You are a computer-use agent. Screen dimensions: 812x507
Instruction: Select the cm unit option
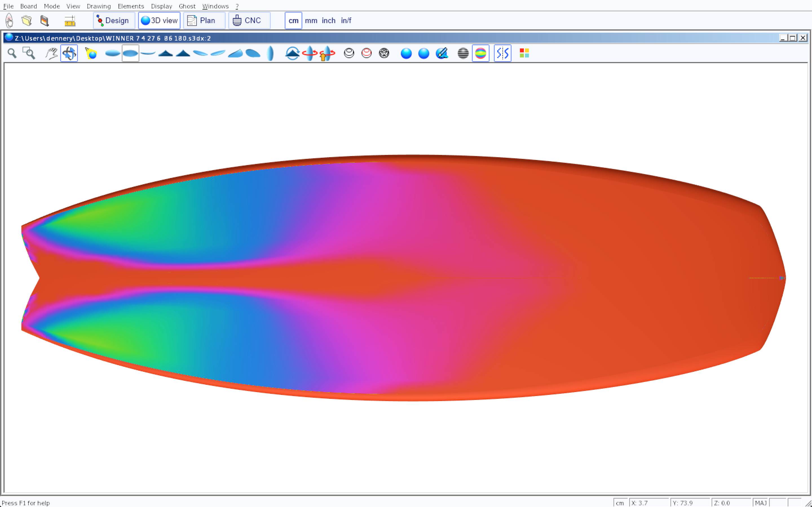point(293,21)
